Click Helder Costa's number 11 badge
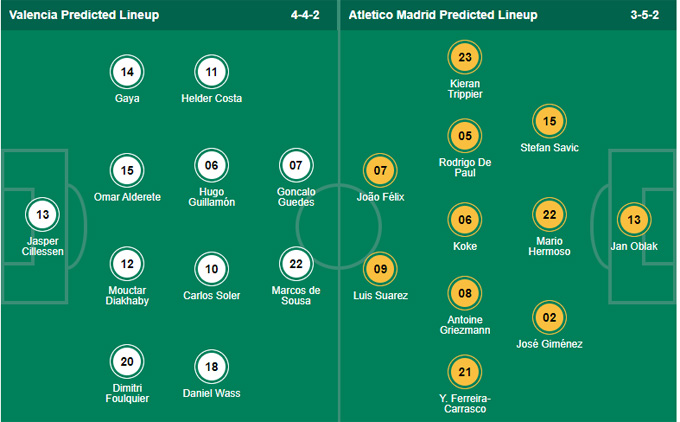The height and width of the screenshot is (422, 680). click(212, 72)
